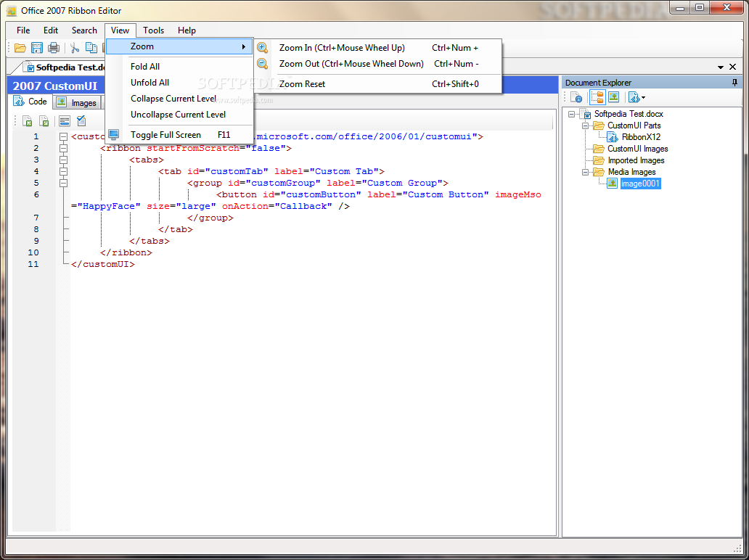The image size is (749, 560).
Task: Select the RibbonX12 tree item label
Action: coord(641,137)
